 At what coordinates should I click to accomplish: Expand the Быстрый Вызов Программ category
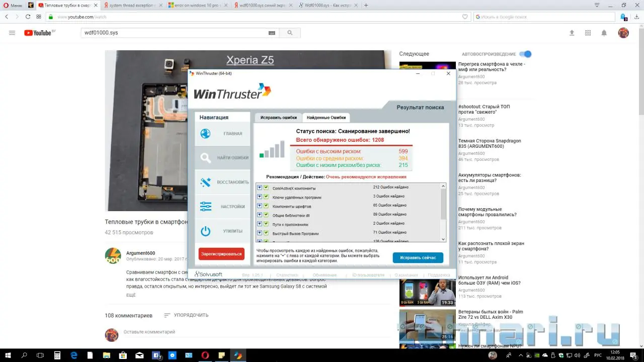[x=260, y=233]
